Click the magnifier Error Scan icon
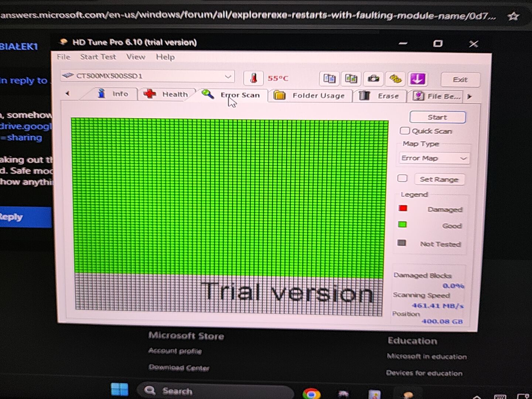The height and width of the screenshot is (399, 532). pyautogui.click(x=208, y=94)
